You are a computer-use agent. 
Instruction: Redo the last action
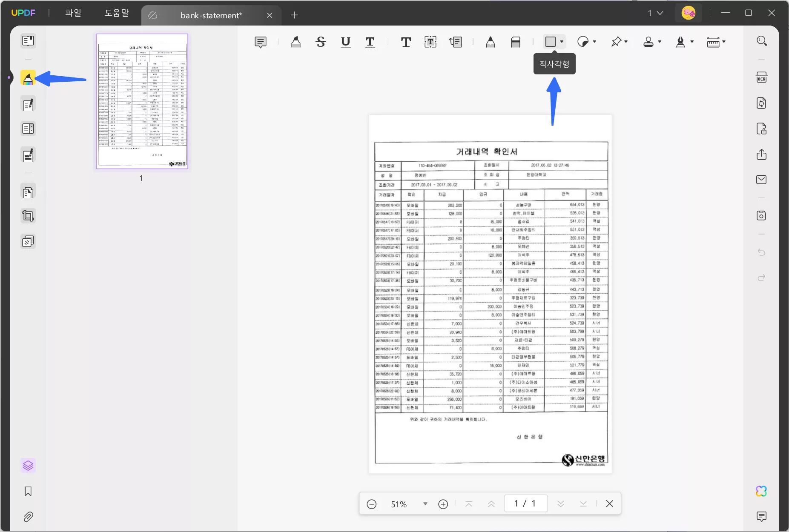point(762,278)
